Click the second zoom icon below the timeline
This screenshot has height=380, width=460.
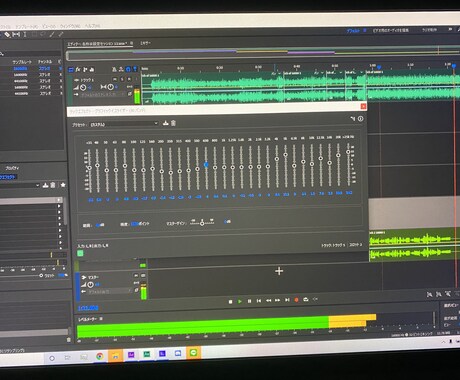[x=439, y=294]
